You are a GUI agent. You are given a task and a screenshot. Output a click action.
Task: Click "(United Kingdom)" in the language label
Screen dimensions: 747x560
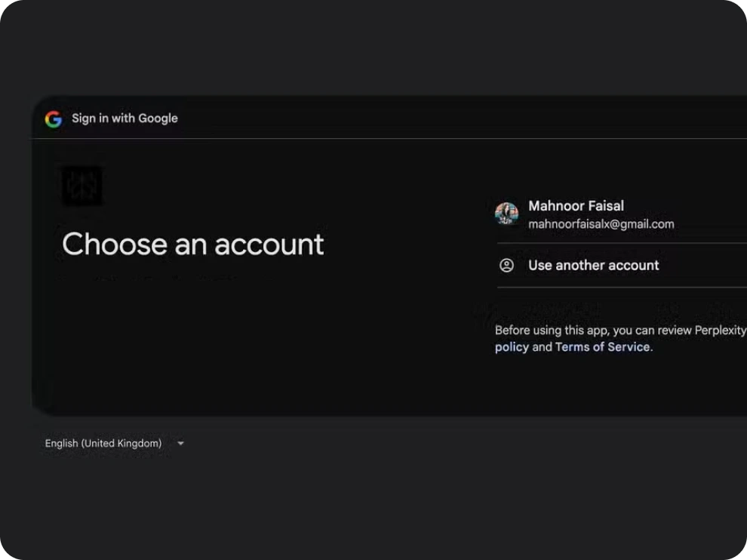tap(121, 444)
